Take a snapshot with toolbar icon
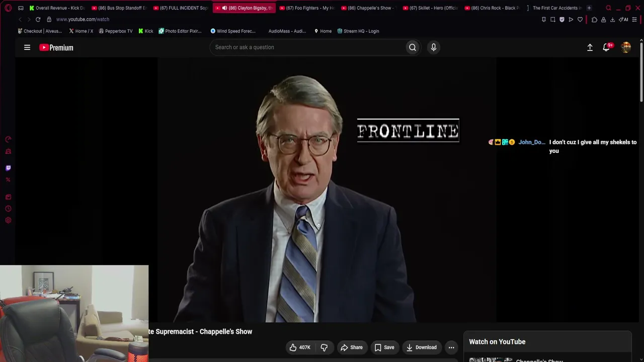This screenshot has height=362, width=644. 553,20
